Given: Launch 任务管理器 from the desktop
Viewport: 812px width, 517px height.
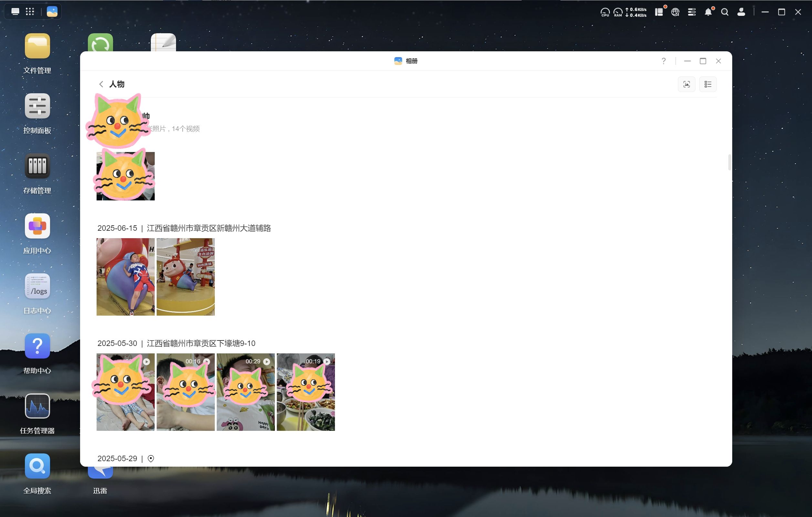Looking at the screenshot, I should (x=37, y=406).
